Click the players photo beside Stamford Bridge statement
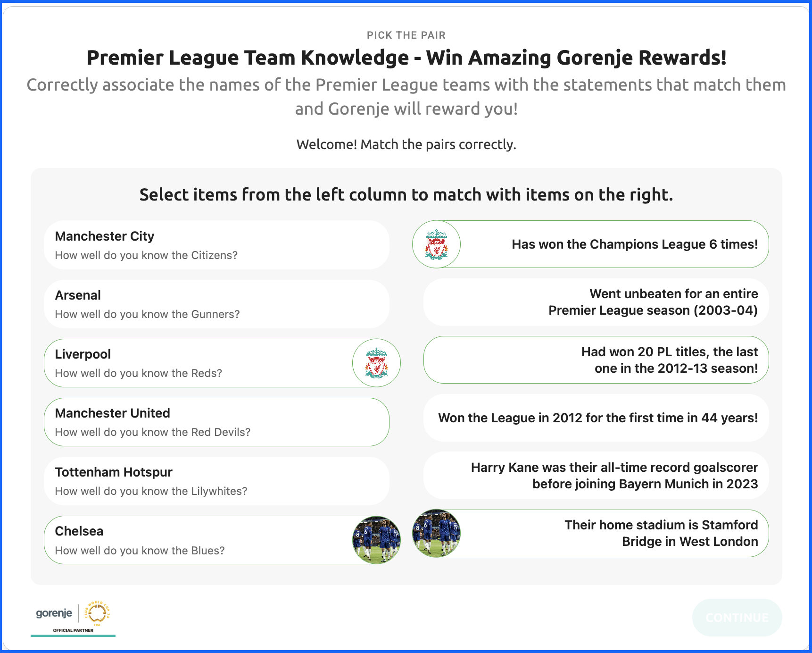Screen dimensions: 812x653 (x=436, y=533)
